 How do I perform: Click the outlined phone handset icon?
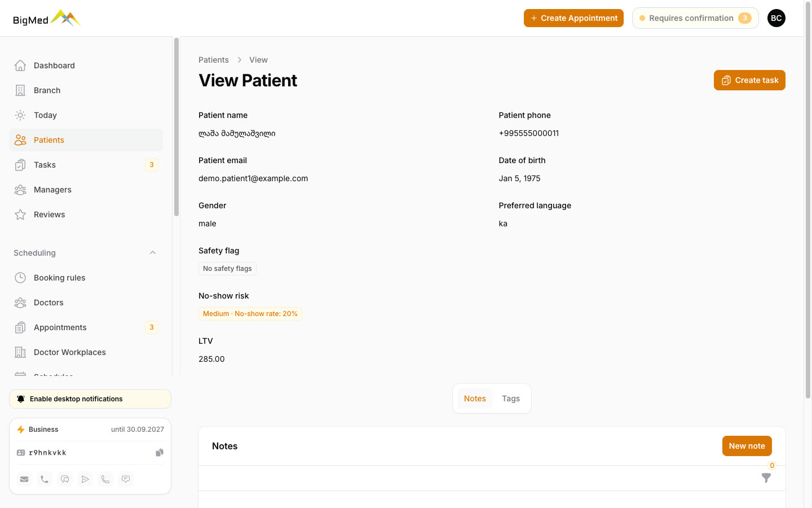[105, 479]
